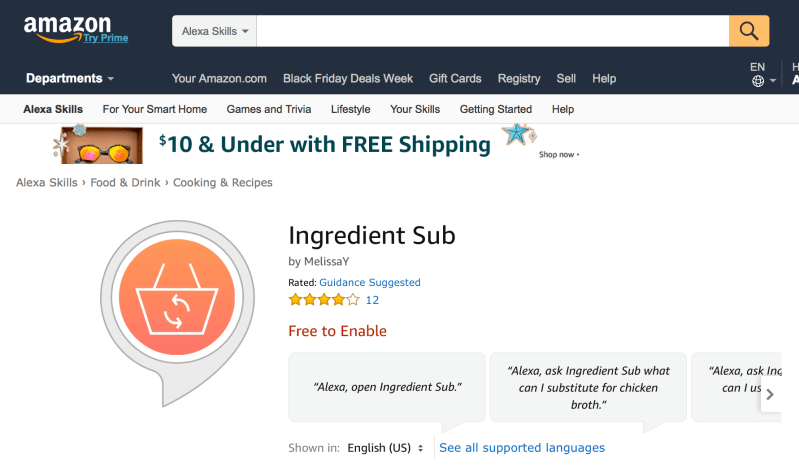The width and height of the screenshot is (799, 467).
Task: Click the star rating icons
Action: click(324, 300)
